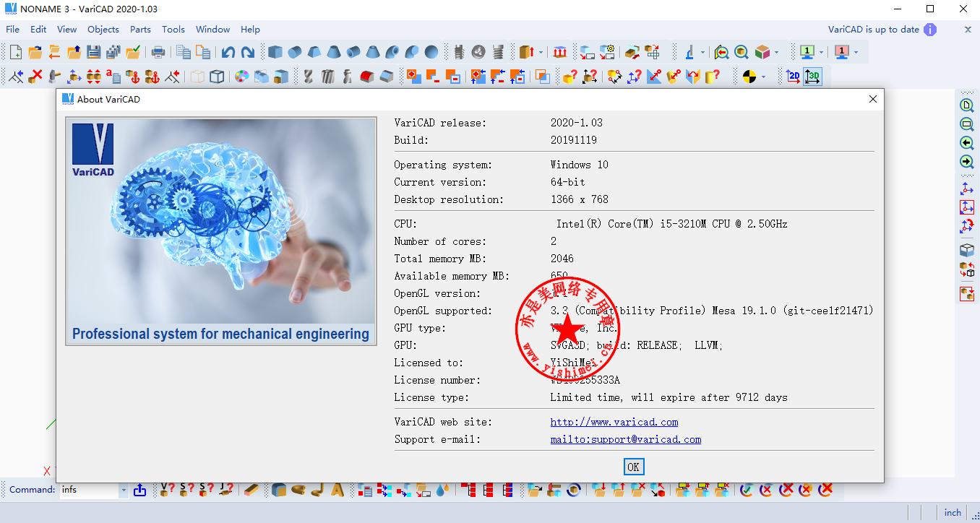Undo the last action

228,52
